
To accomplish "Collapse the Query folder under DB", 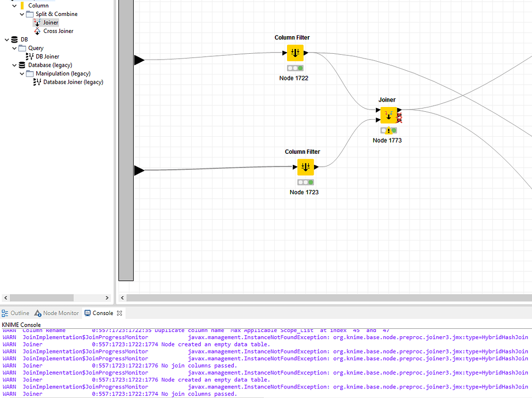I will click(x=14, y=48).
